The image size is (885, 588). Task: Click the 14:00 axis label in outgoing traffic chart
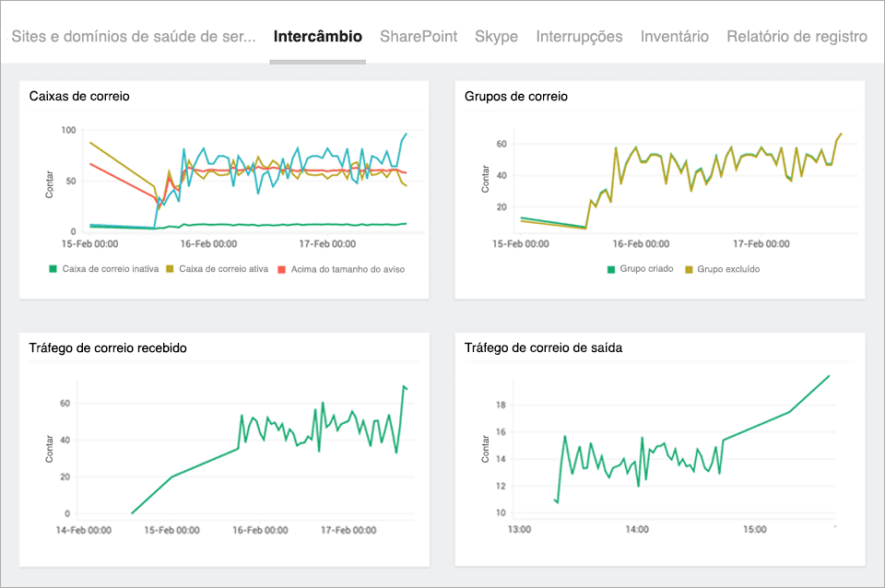coord(637,529)
